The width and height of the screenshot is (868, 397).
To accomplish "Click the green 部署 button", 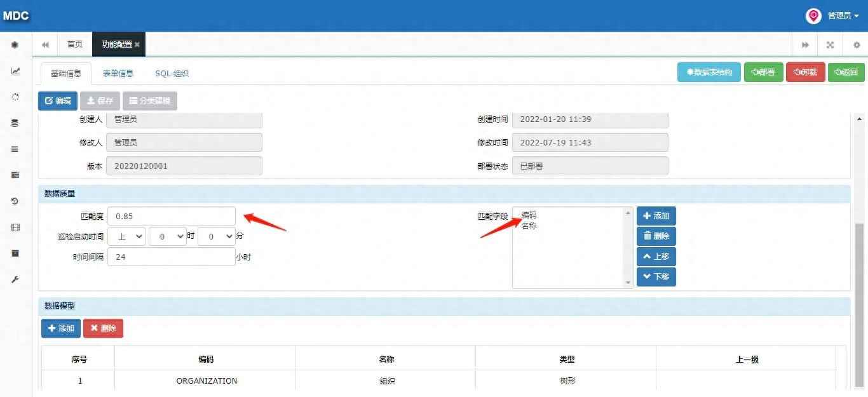I will click(x=763, y=72).
